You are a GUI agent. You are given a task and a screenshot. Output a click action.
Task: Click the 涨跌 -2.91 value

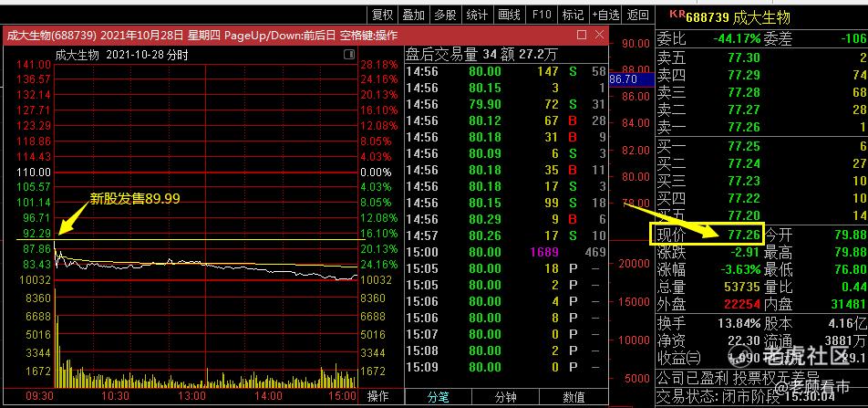coord(745,253)
